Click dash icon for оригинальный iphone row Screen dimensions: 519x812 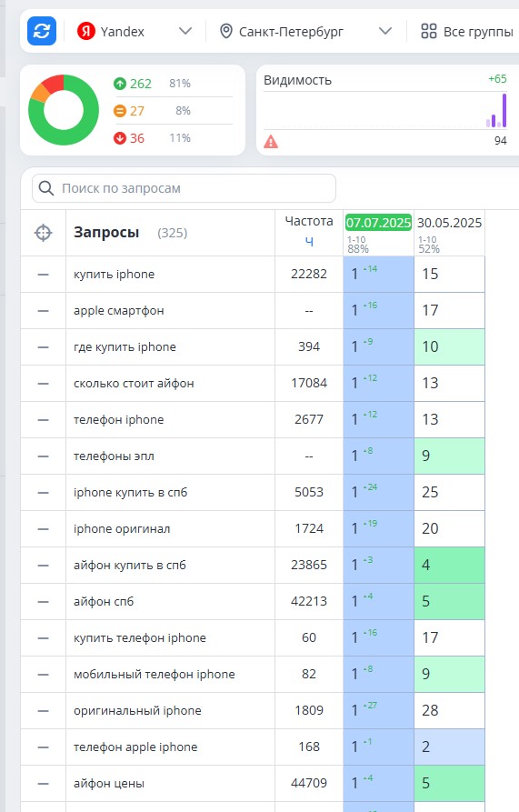[43, 710]
